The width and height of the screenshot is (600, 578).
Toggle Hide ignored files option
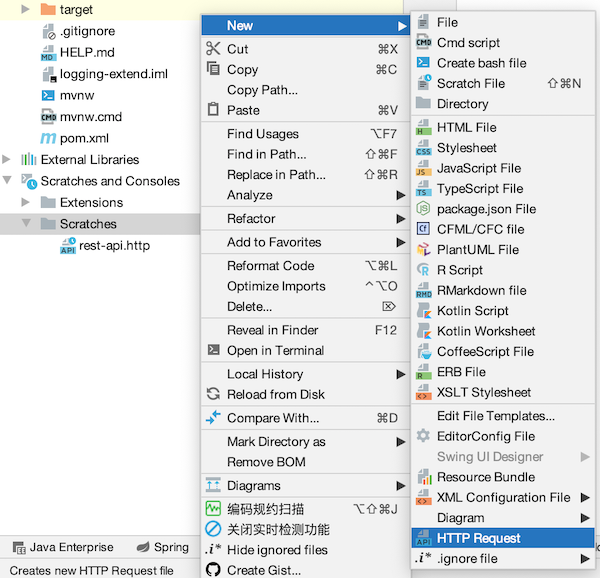click(x=277, y=550)
